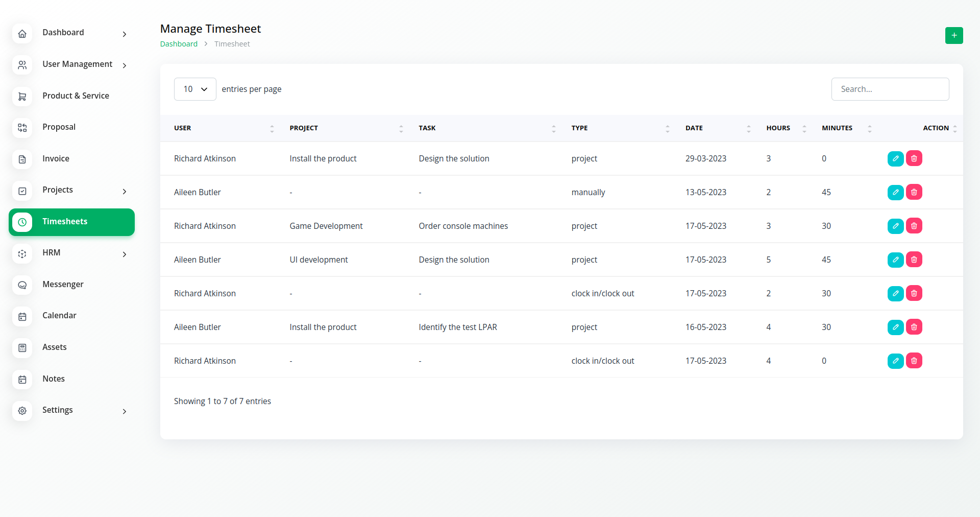
Task: Expand User Management in the sidebar
Action: pos(124,65)
